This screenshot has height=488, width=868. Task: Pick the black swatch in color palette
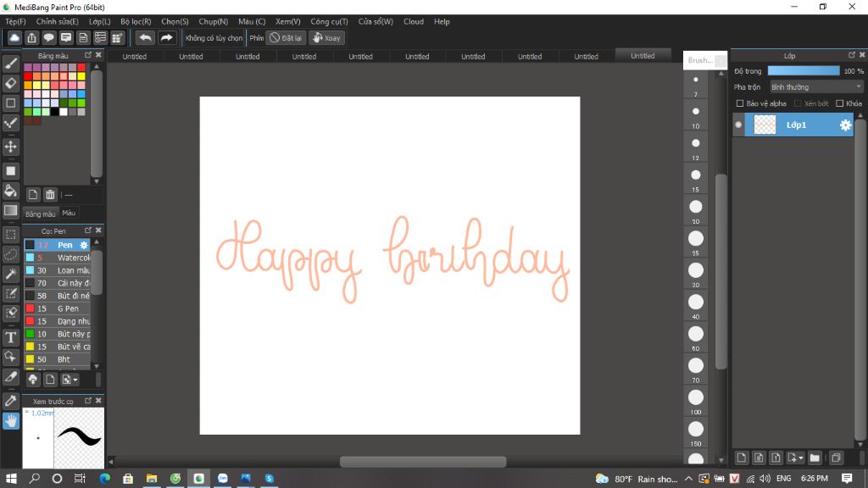tap(54, 111)
